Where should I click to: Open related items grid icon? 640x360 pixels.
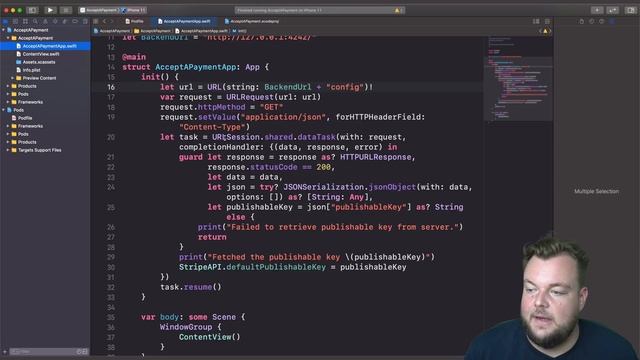(x=96, y=21)
